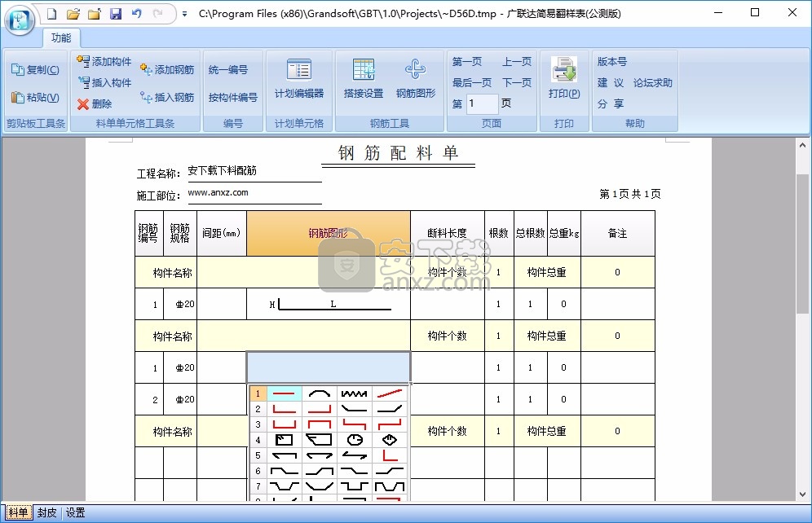
Task: Click the H–L hooked rebar shape cell
Action: [x=329, y=304]
